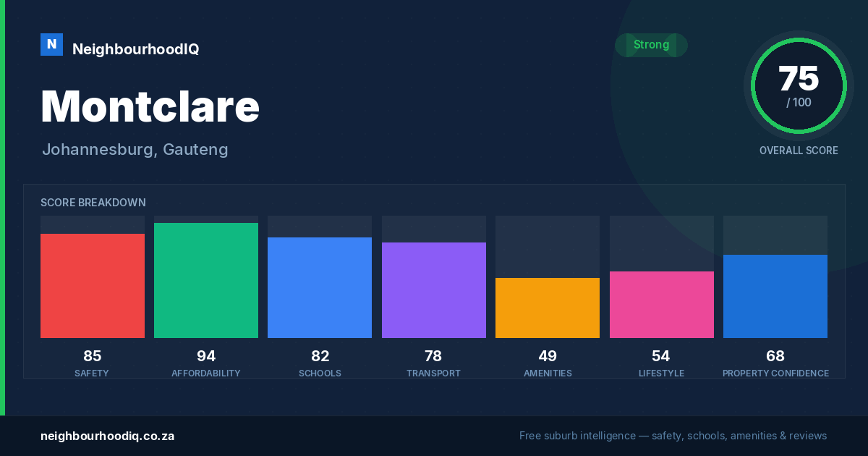Click the red Safety score bar
The height and width of the screenshot is (456, 868).
[x=93, y=286]
